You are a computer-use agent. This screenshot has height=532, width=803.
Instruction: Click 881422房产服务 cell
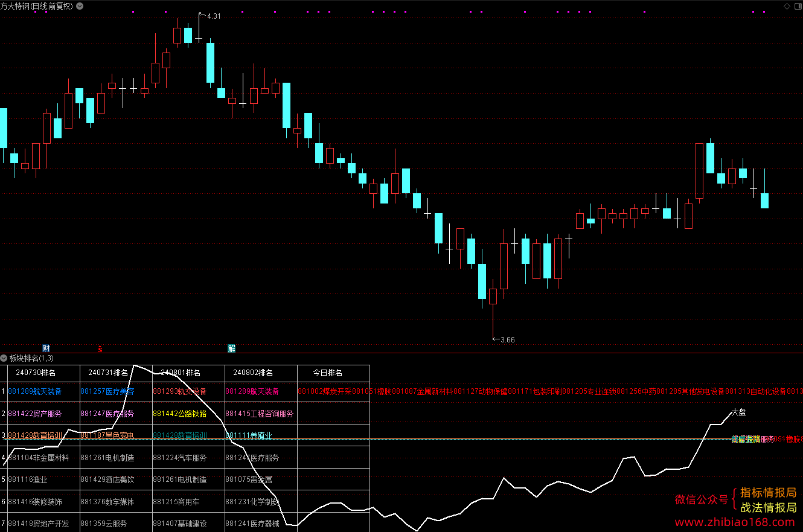[35, 414]
